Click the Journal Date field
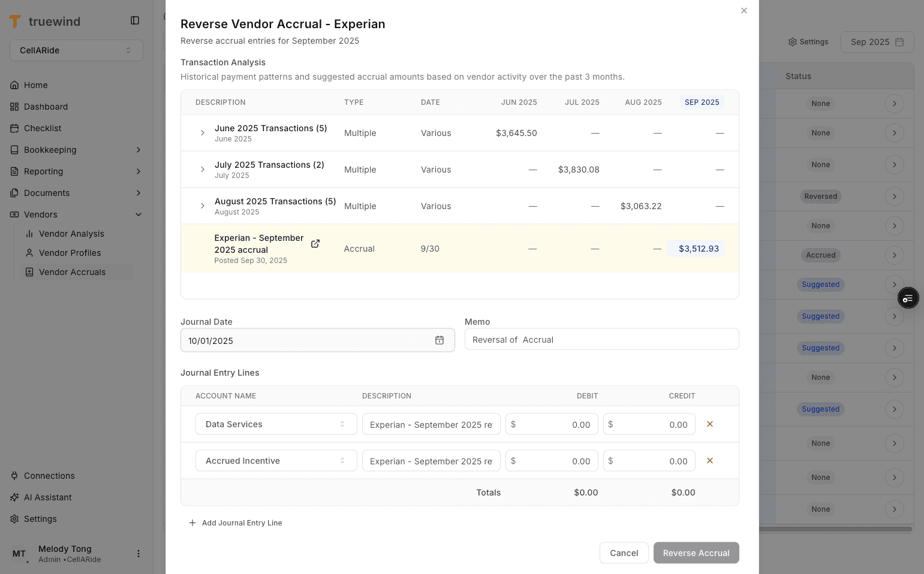This screenshot has width=924, height=574. click(x=318, y=340)
